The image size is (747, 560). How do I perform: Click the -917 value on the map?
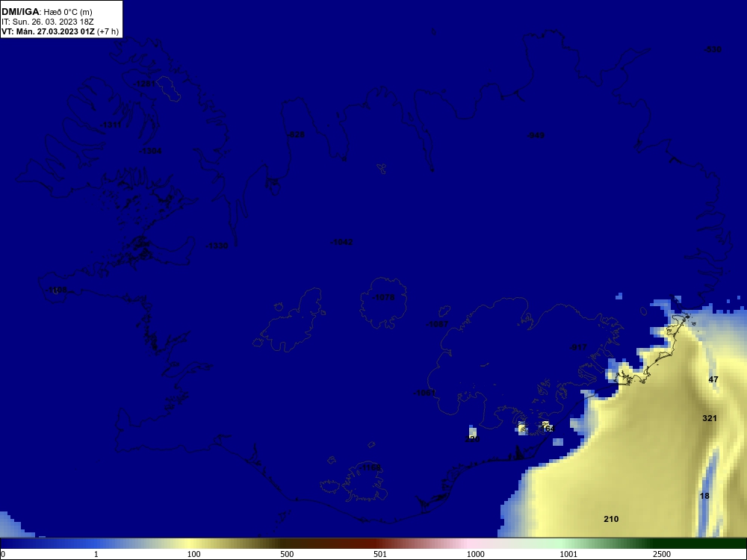pos(578,348)
